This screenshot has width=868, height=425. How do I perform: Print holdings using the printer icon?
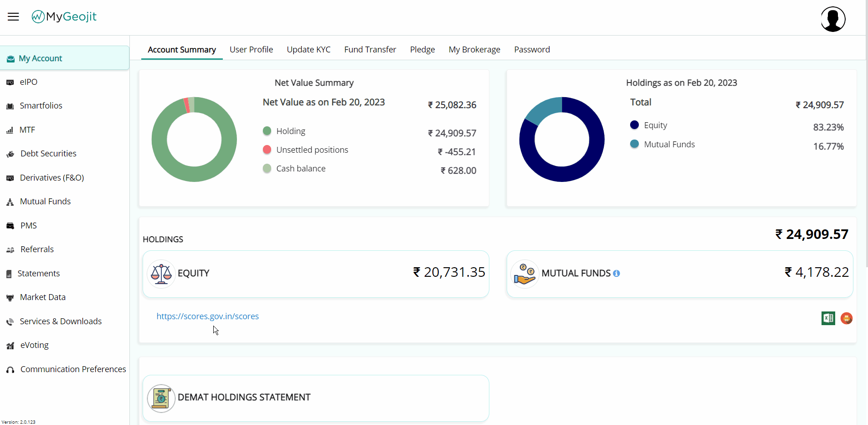click(x=847, y=318)
